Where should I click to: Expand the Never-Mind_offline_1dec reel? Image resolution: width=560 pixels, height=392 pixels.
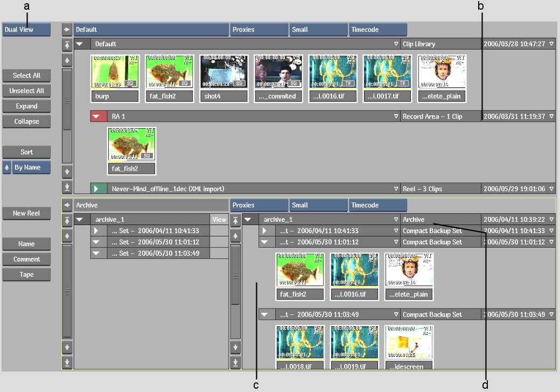[96, 189]
